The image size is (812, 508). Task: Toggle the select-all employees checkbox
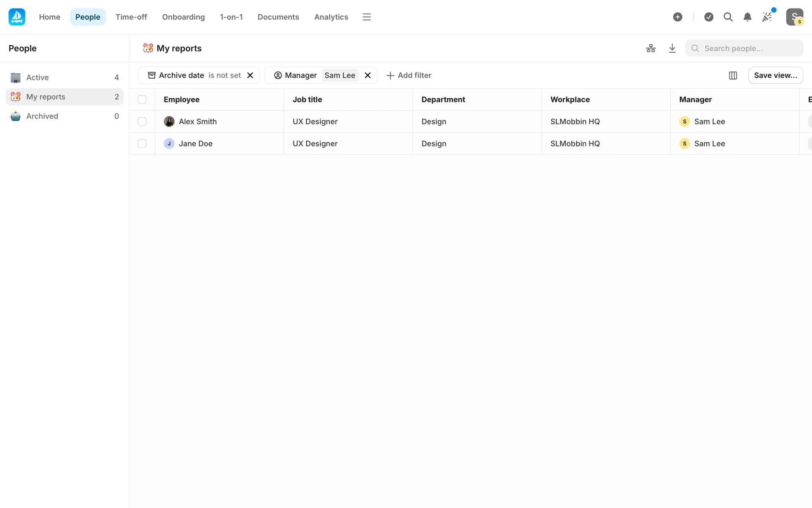142,99
